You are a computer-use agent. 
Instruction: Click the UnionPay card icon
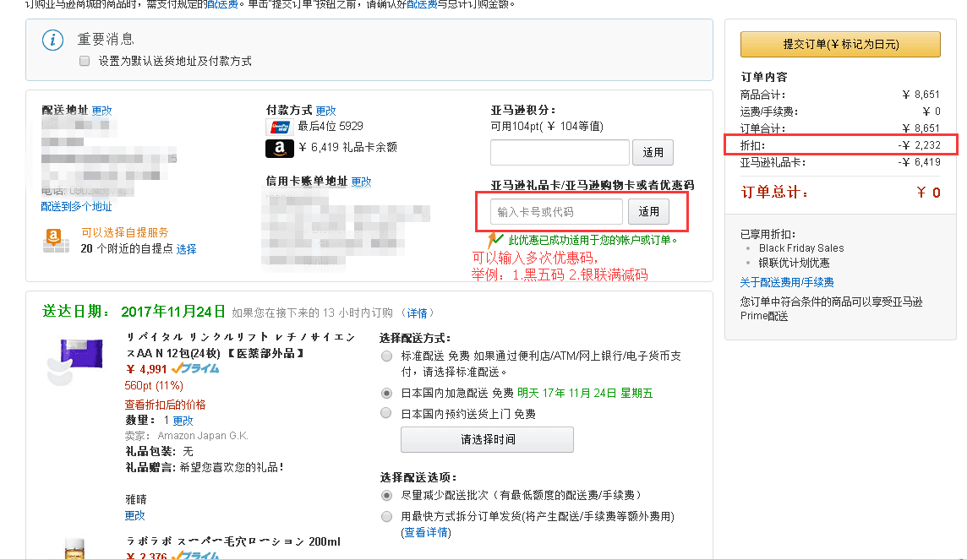(x=280, y=127)
